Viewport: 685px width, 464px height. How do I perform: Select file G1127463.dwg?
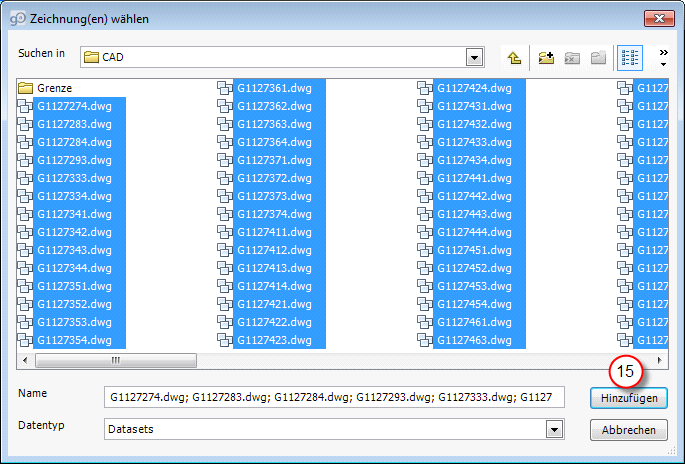[x=475, y=340]
